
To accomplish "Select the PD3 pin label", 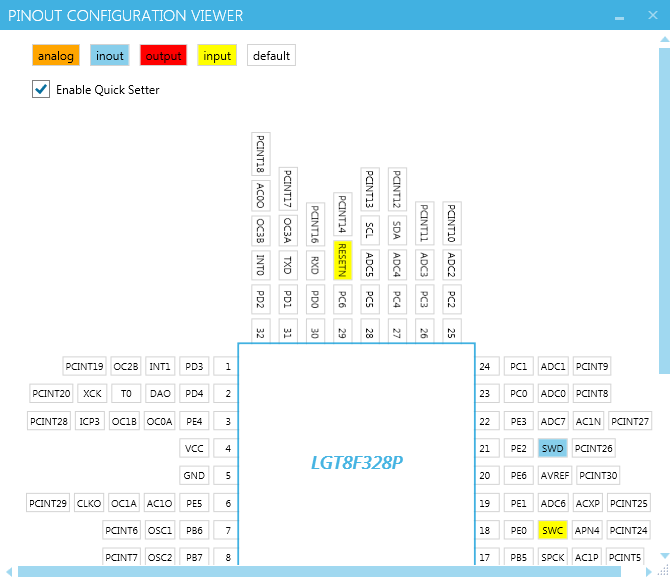I will pyautogui.click(x=194, y=366).
